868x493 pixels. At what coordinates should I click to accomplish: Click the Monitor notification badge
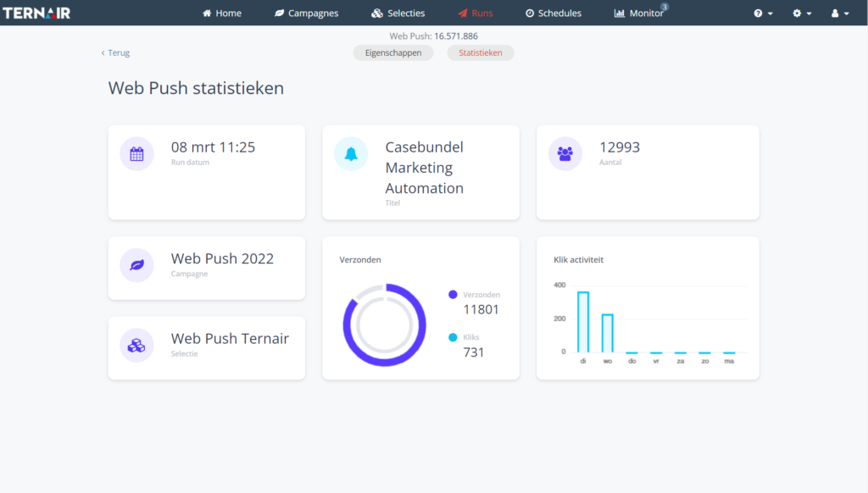point(665,7)
